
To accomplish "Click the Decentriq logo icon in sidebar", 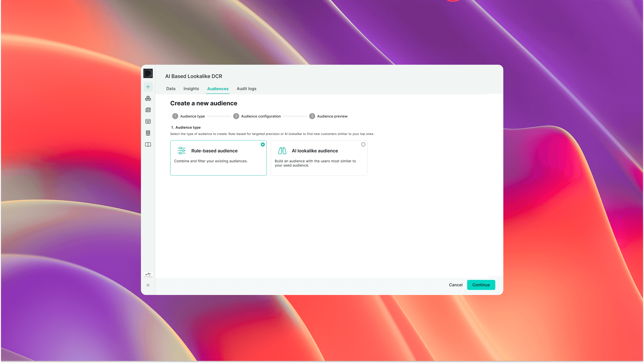I will tap(148, 74).
